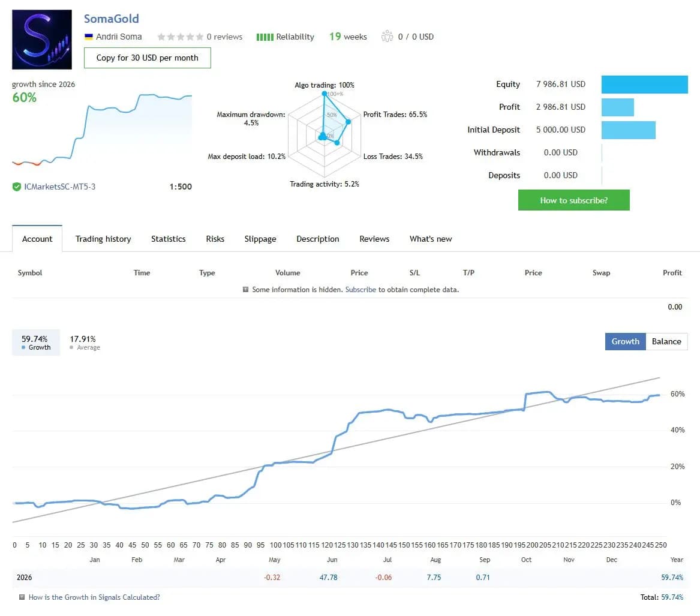Switch chart to Growth view
Screen dimensions: 700x616
625,341
